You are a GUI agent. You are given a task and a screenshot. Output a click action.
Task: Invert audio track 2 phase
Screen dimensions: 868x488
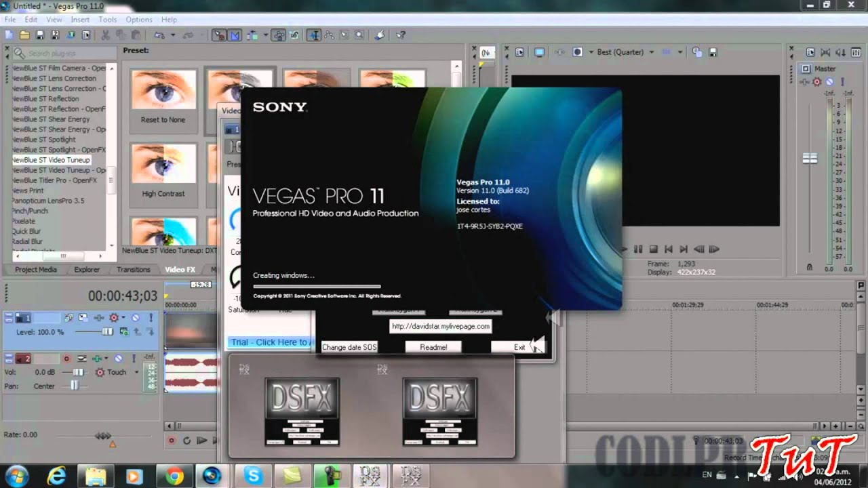pos(82,359)
